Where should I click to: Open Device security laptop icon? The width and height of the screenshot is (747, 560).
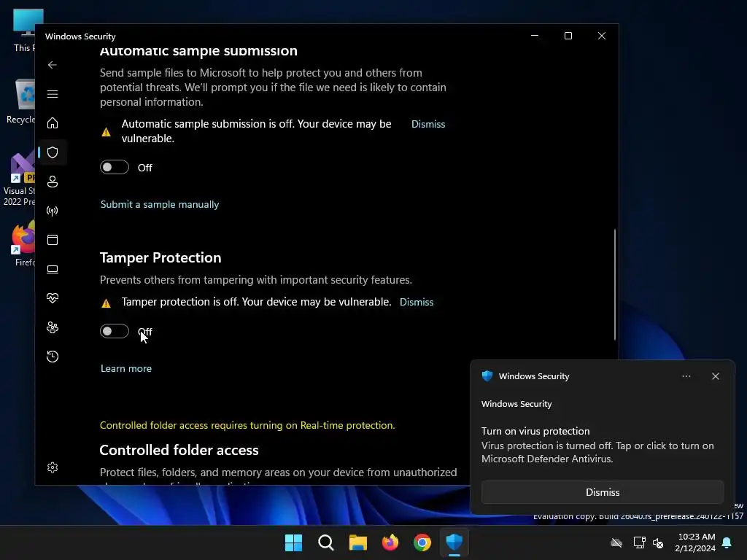(x=53, y=269)
